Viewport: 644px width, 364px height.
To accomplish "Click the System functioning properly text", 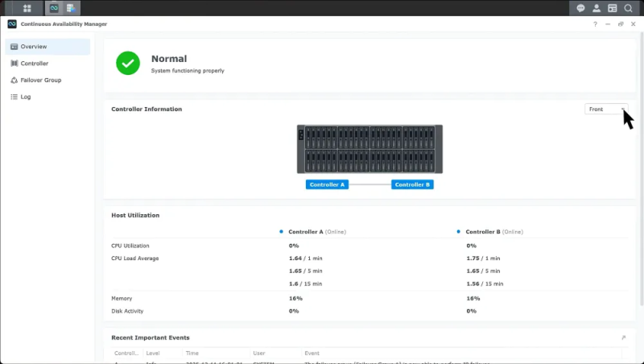I will pos(188,71).
